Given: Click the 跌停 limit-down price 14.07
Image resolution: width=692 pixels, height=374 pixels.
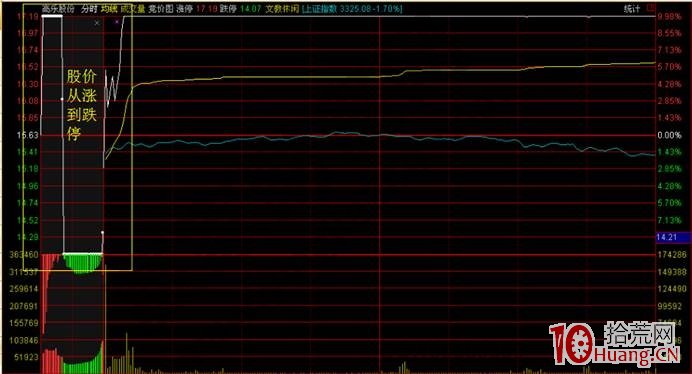Looking at the screenshot, I should pyautogui.click(x=251, y=8).
